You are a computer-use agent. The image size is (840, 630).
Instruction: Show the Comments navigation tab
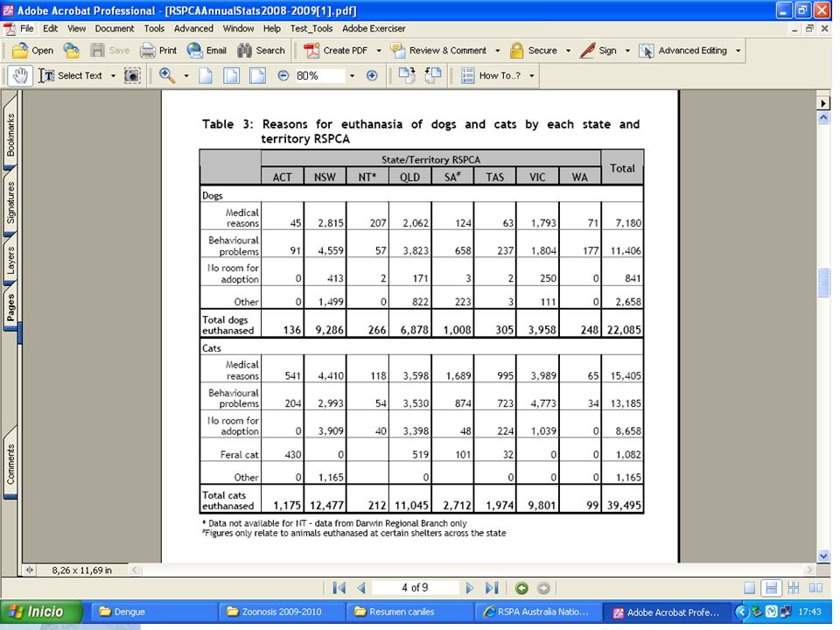click(x=10, y=464)
